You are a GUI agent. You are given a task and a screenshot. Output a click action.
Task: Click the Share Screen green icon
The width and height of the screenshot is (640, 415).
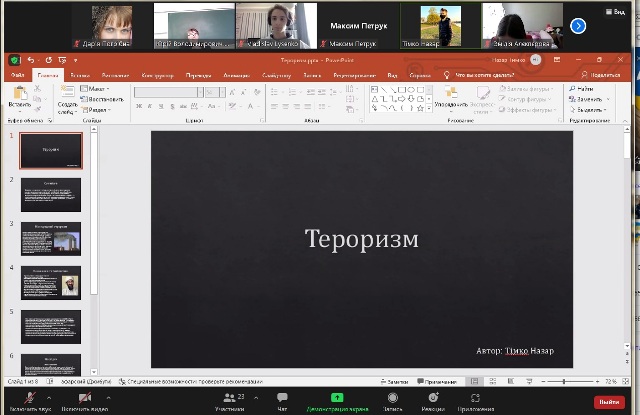click(x=337, y=398)
